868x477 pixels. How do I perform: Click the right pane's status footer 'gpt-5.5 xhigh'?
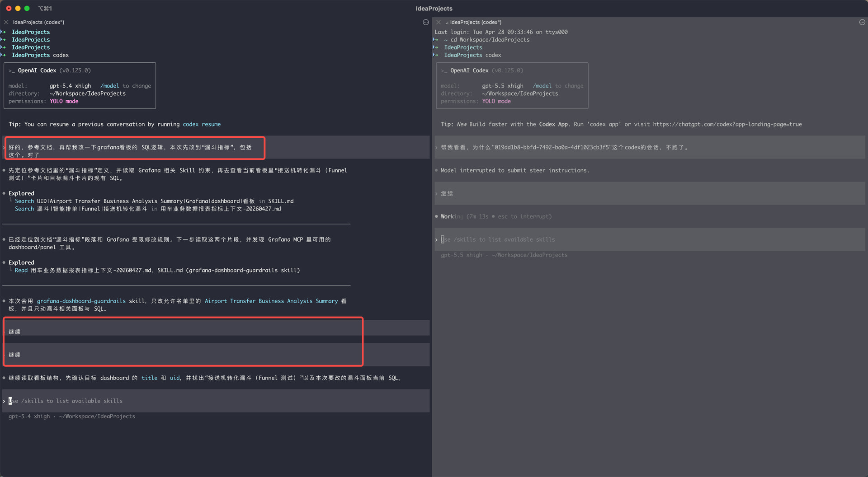pyautogui.click(x=462, y=255)
